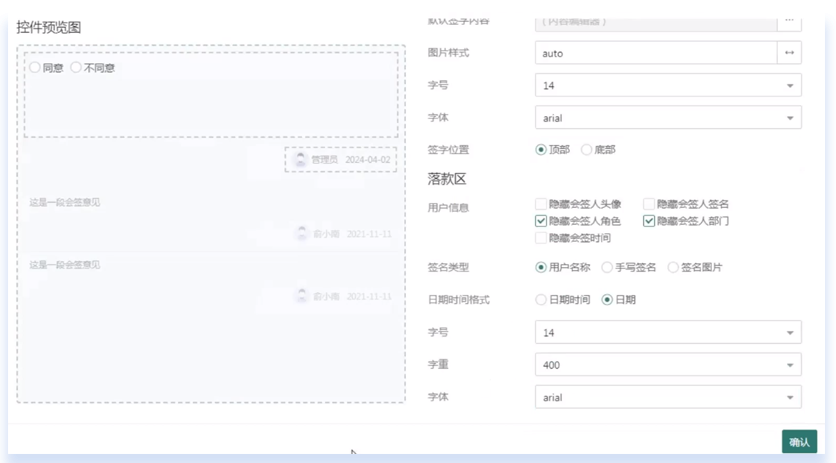This screenshot has height=463, width=836.
Task: Enable 隐藏会签人签名 checkbox
Action: (x=649, y=204)
